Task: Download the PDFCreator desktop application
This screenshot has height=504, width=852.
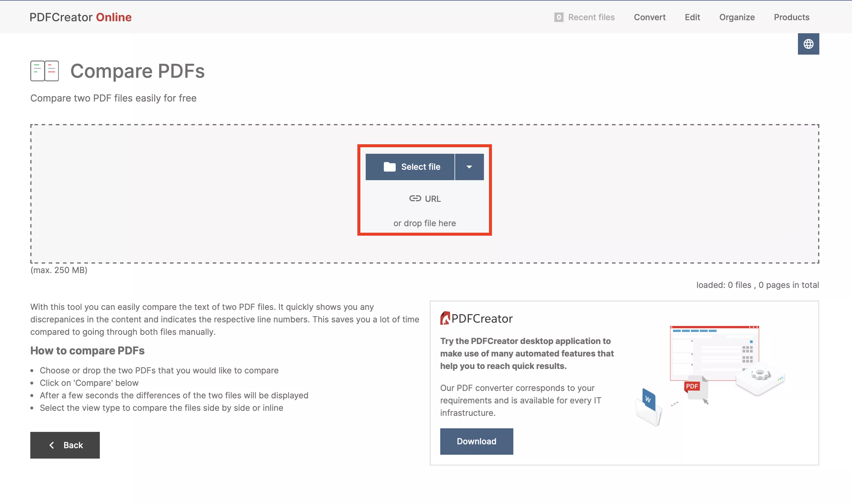Action: (476, 441)
